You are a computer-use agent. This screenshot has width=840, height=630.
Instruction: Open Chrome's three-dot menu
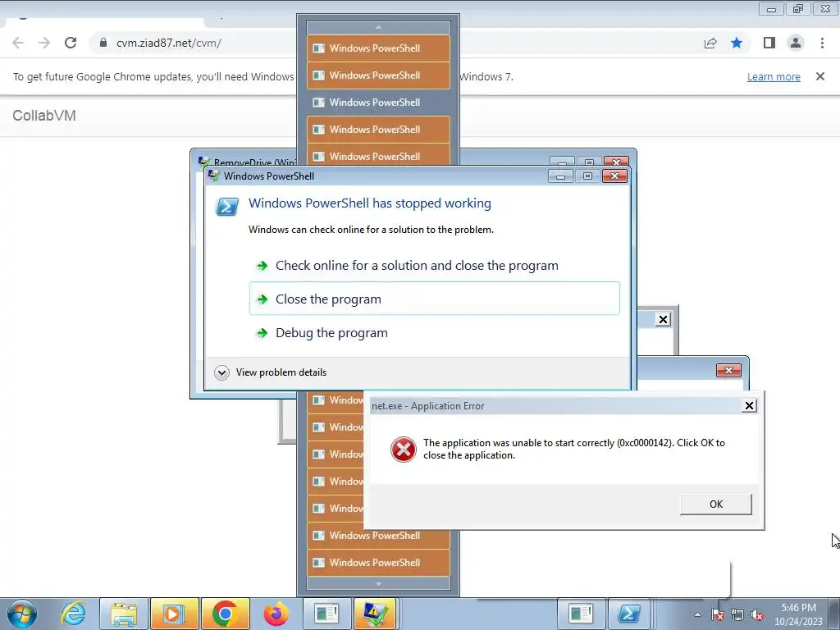(x=822, y=43)
